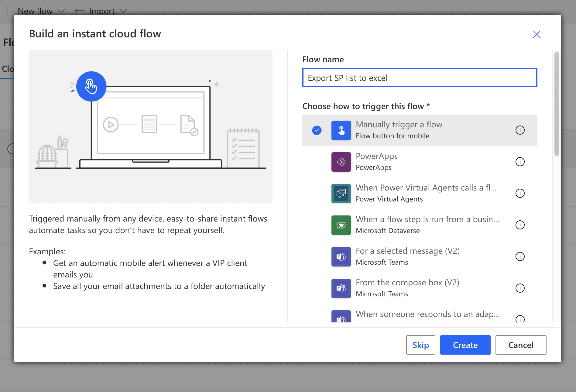Click the Skip button
576x392 pixels.
(x=420, y=345)
